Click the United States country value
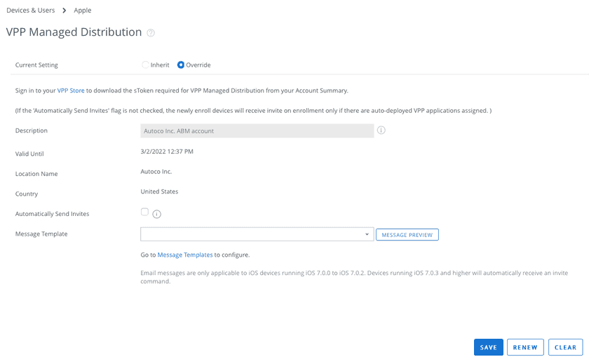This screenshot has height=364, width=589. click(x=159, y=191)
